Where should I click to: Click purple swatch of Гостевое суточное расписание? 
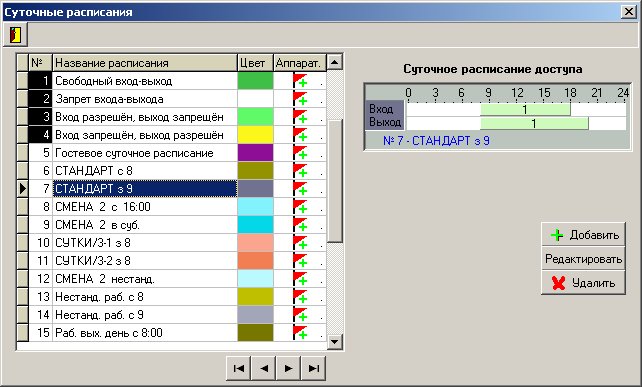[255, 153]
